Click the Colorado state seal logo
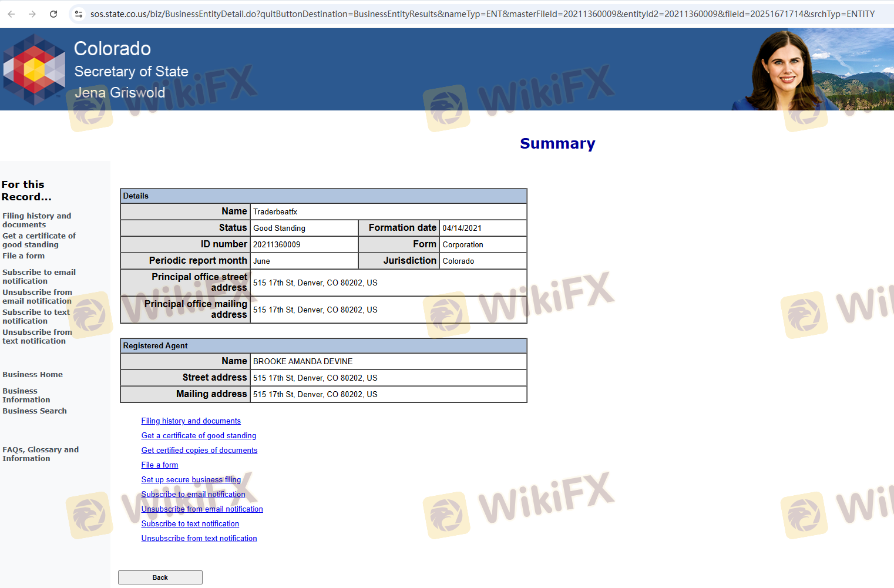 coord(34,69)
